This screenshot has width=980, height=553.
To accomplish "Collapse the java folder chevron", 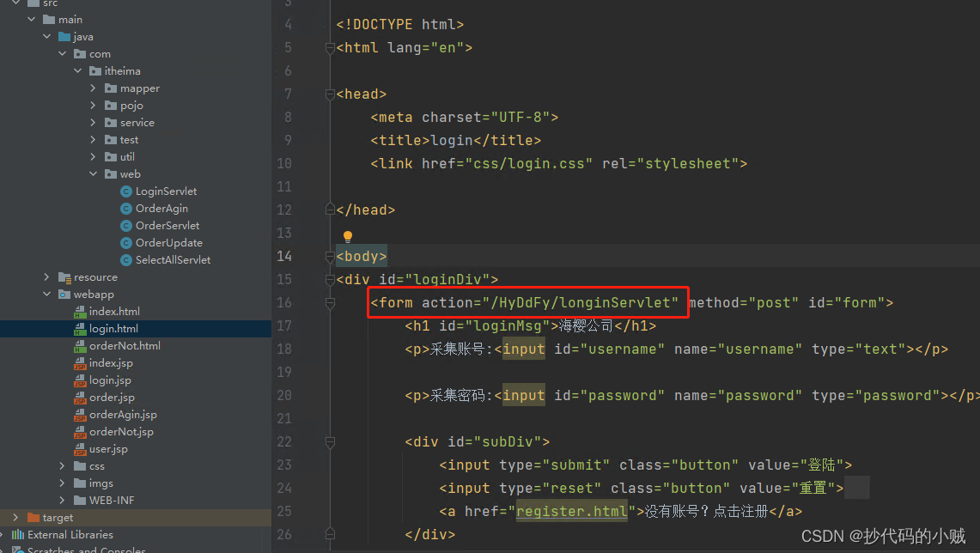I will tap(47, 36).
